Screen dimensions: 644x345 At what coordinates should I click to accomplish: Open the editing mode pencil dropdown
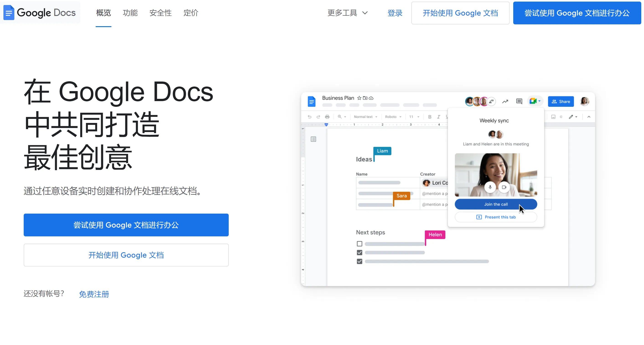pos(573,117)
